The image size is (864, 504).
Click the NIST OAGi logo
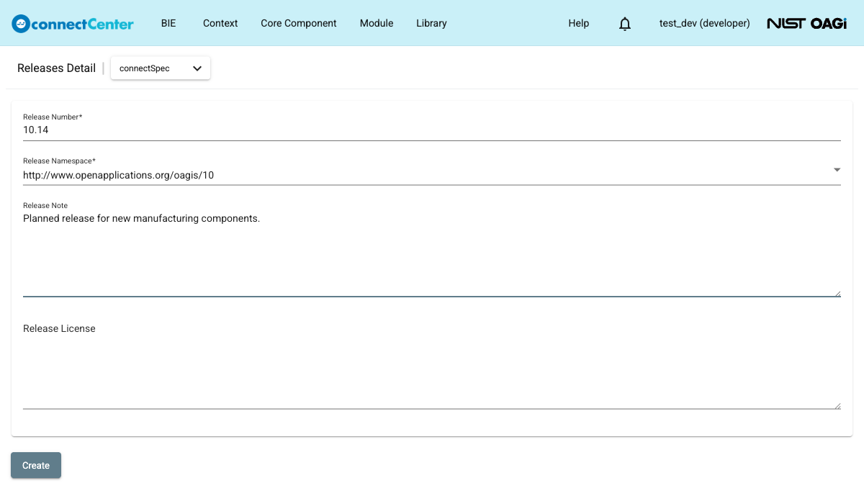point(806,23)
